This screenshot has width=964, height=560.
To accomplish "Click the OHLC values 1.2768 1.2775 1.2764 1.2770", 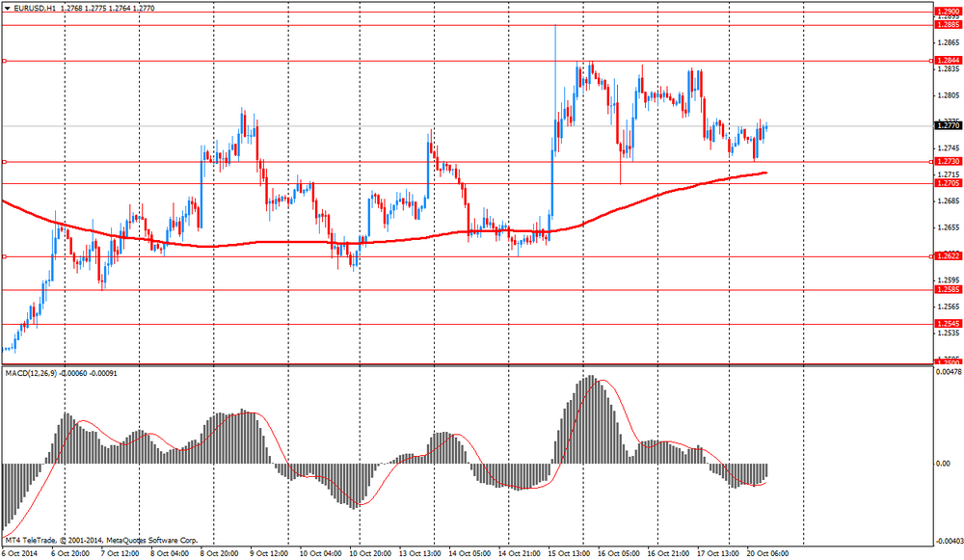I will pos(108,9).
